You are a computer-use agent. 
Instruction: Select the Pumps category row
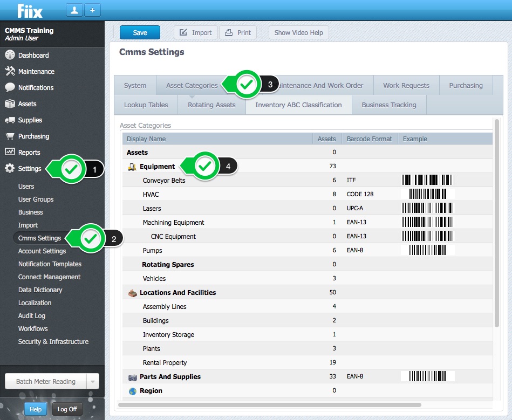pos(308,250)
